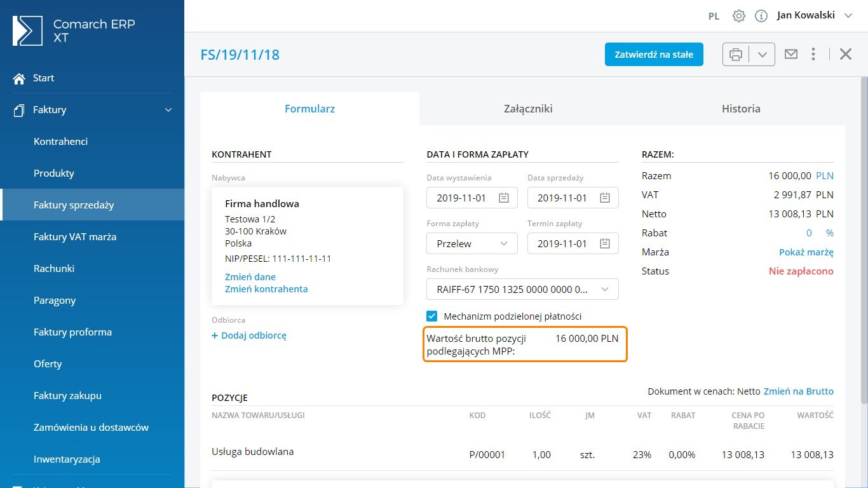This screenshot has width=868, height=488.
Task: Open the Forma zapłaty Przelew dropdown
Action: 472,243
